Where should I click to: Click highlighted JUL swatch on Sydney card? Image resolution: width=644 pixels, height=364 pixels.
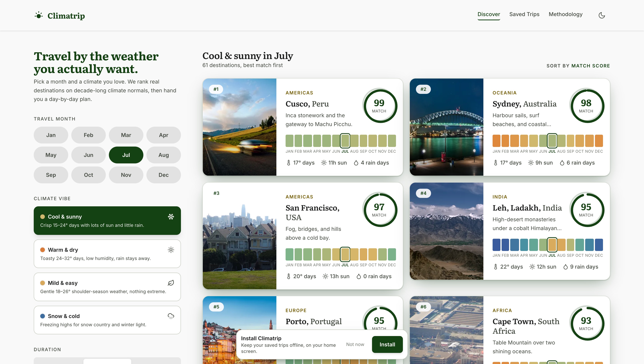point(552,141)
